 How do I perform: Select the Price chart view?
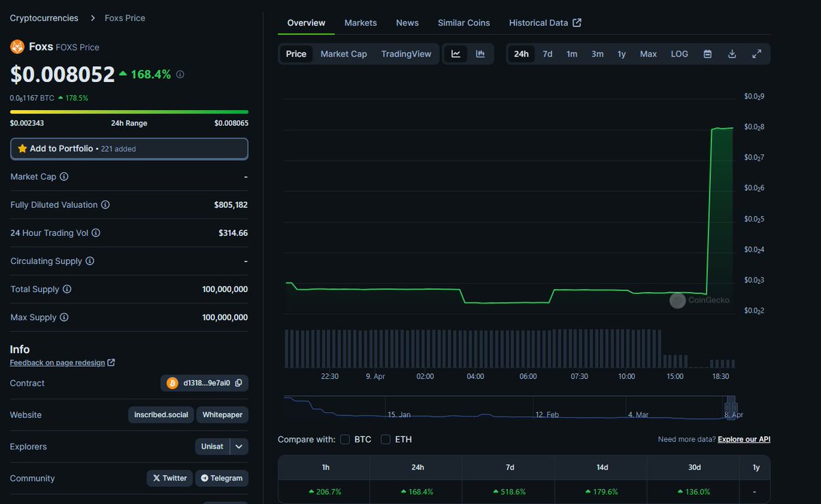[x=296, y=54]
